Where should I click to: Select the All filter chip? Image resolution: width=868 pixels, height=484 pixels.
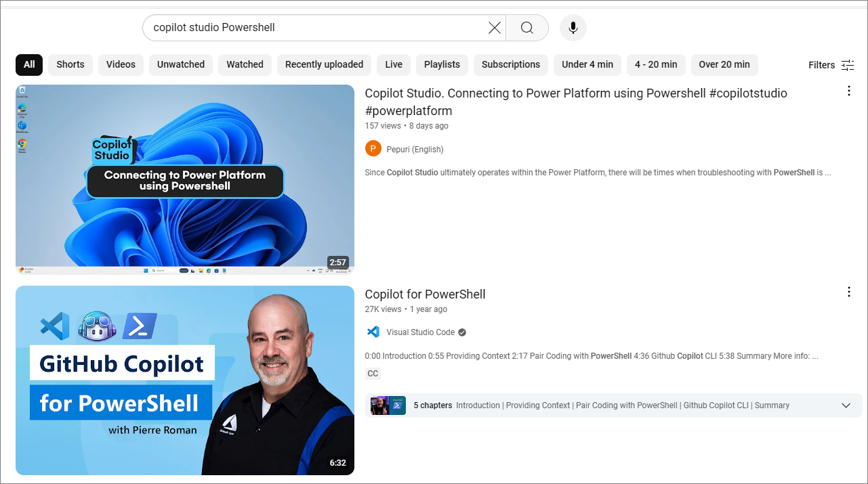click(29, 64)
